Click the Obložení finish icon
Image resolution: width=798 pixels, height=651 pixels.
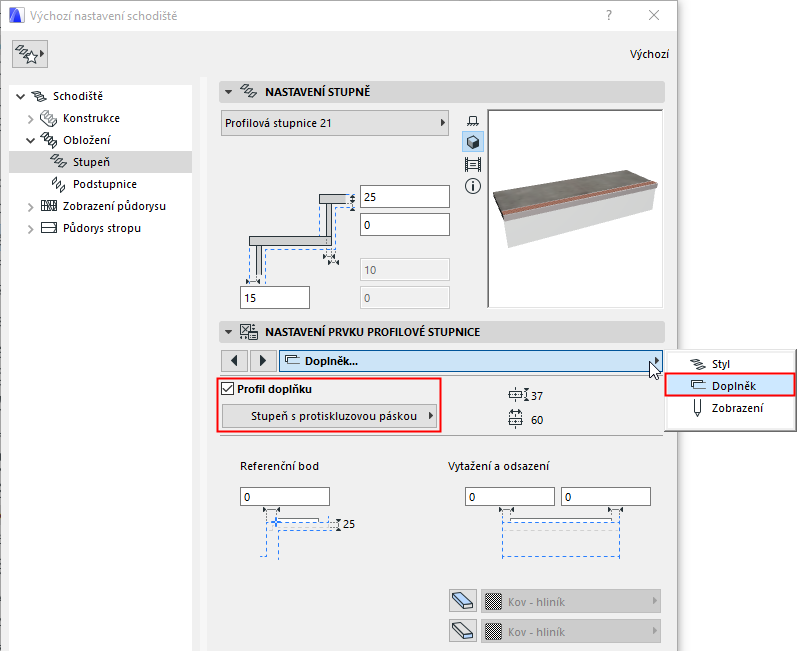pos(49,140)
